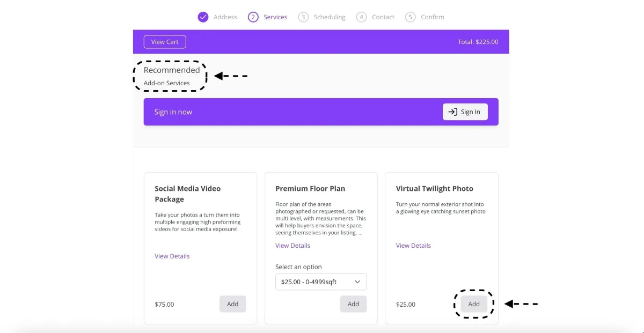Add Virtual Twilight Photo to cart

[473, 304]
